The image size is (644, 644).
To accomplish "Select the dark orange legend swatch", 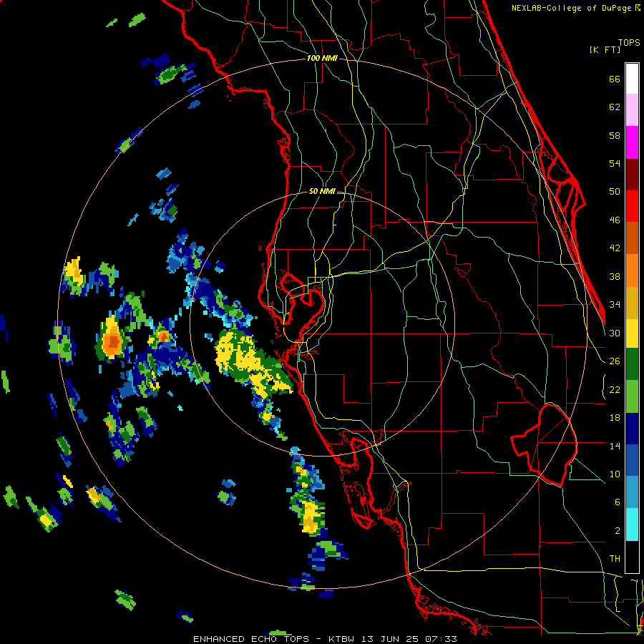I will click(x=632, y=238).
